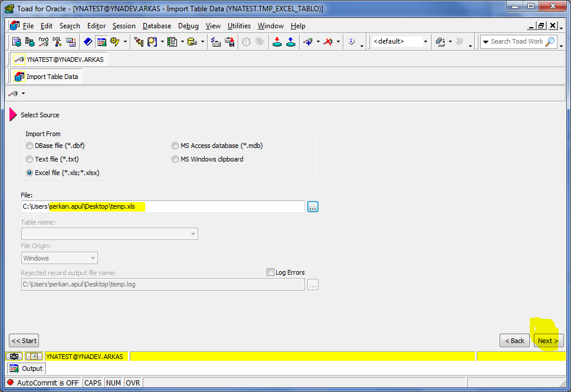Click the Search Toad World input box

pos(516,41)
